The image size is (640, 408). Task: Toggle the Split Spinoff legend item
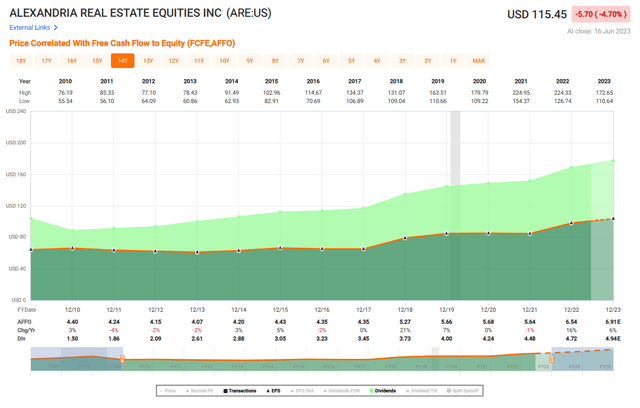(463, 391)
